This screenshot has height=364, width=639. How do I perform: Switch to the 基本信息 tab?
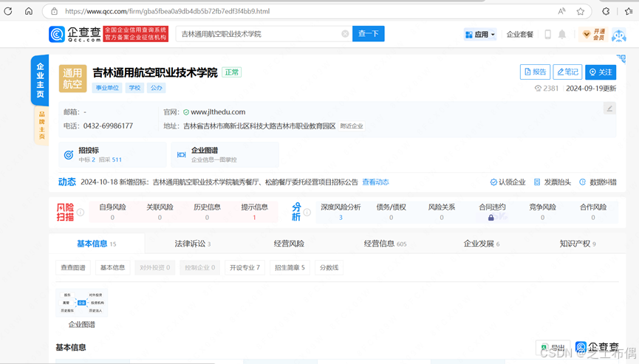97,244
